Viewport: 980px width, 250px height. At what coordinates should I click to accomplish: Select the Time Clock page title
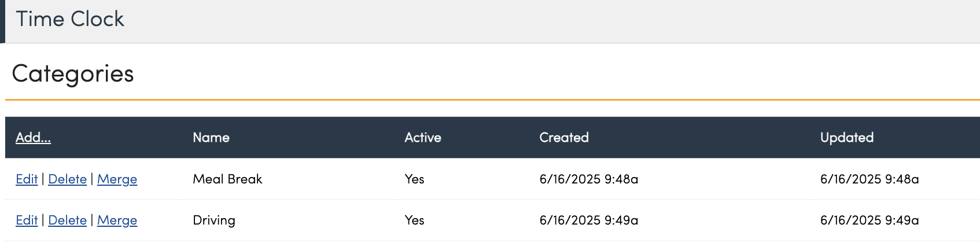click(70, 19)
